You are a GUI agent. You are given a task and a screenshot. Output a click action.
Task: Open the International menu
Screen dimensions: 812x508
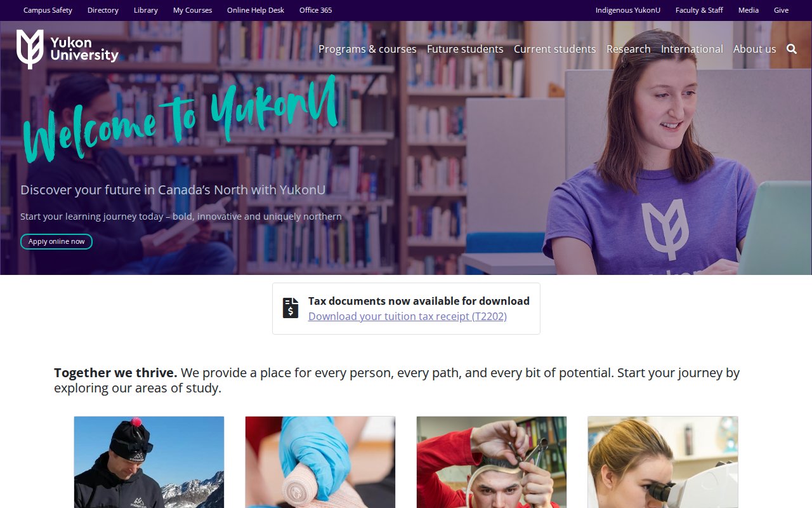tap(692, 49)
